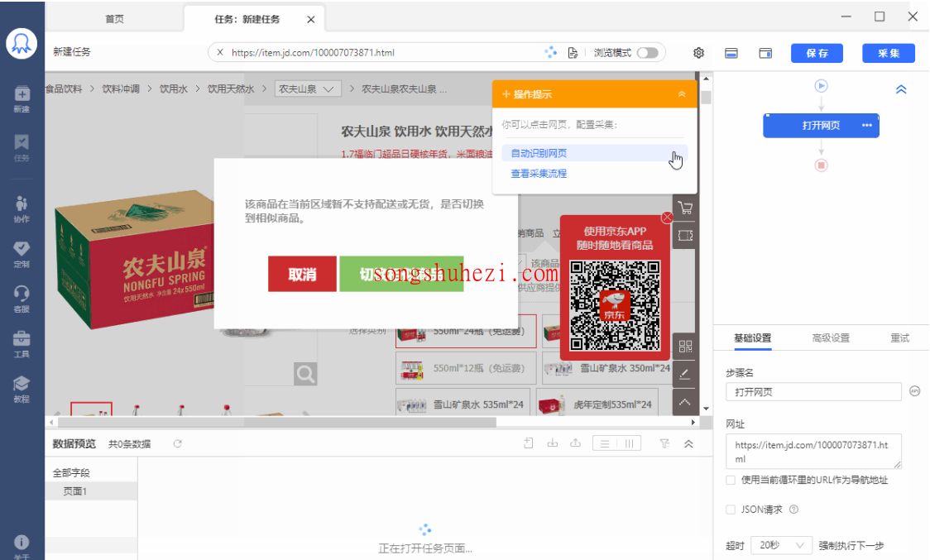Screen dimensions: 930x560
Task: Open the 新建 (new) sidebar icon
Action: [x=22, y=98]
